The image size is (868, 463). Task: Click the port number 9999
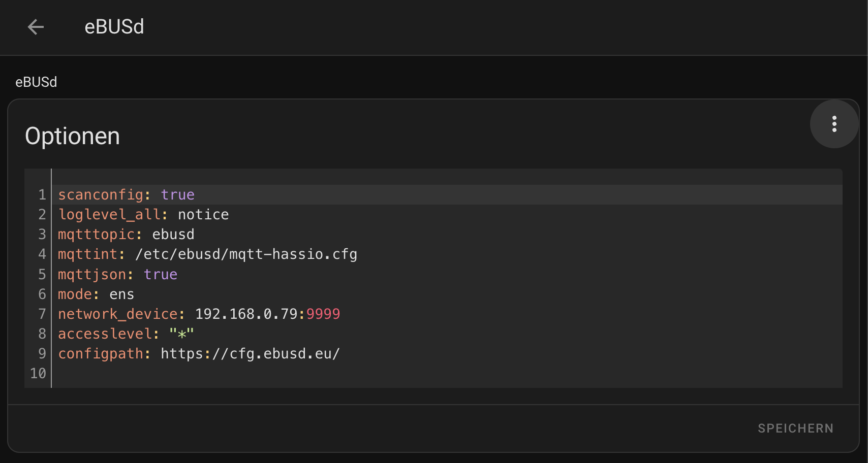(323, 314)
